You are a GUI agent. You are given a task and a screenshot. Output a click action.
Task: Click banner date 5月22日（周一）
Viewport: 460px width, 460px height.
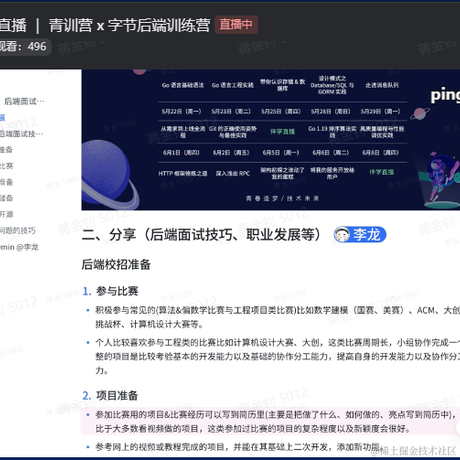[182, 111]
